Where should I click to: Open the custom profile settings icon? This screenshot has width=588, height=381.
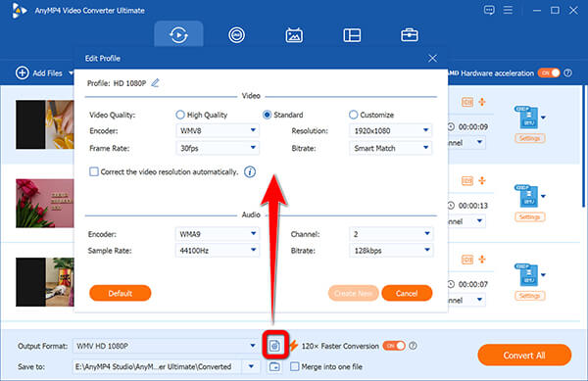274,346
